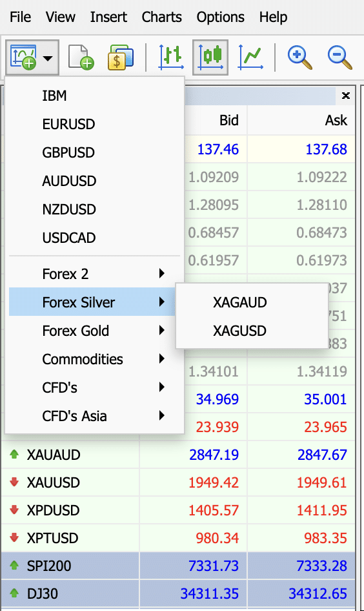Switch to bar chart view icon
This screenshot has height=611, width=364.
[171, 57]
